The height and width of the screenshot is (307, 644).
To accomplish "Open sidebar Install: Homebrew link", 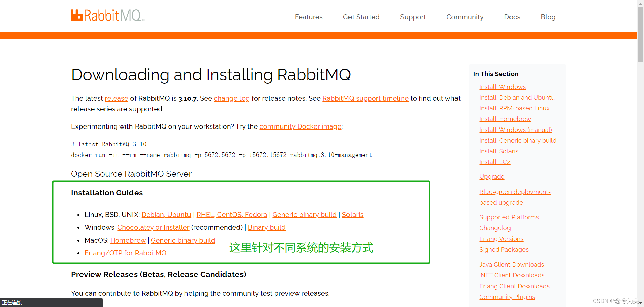I will [505, 119].
